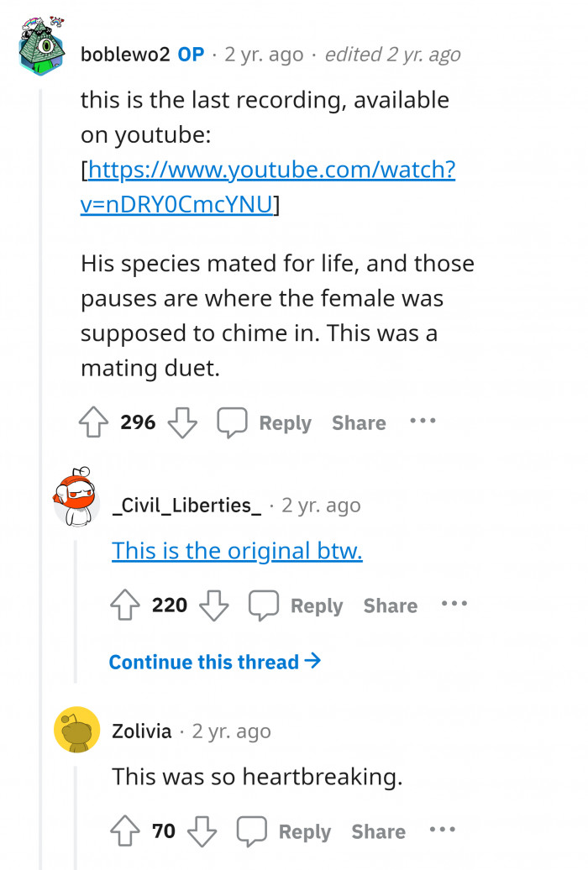Image resolution: width=588 pixels, height=870 pixels.
Task: Click Share on boblewo2's comment
Action: point(359,422)
